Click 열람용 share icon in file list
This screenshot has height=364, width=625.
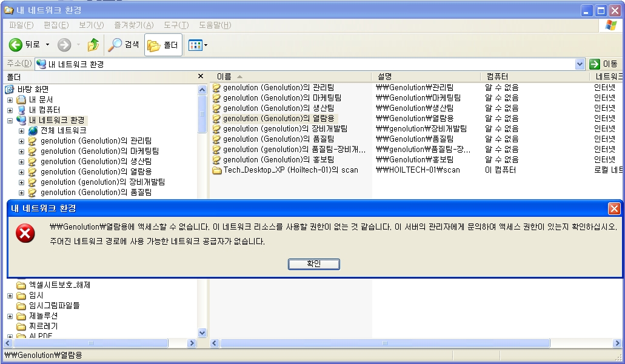pos(216,119)
